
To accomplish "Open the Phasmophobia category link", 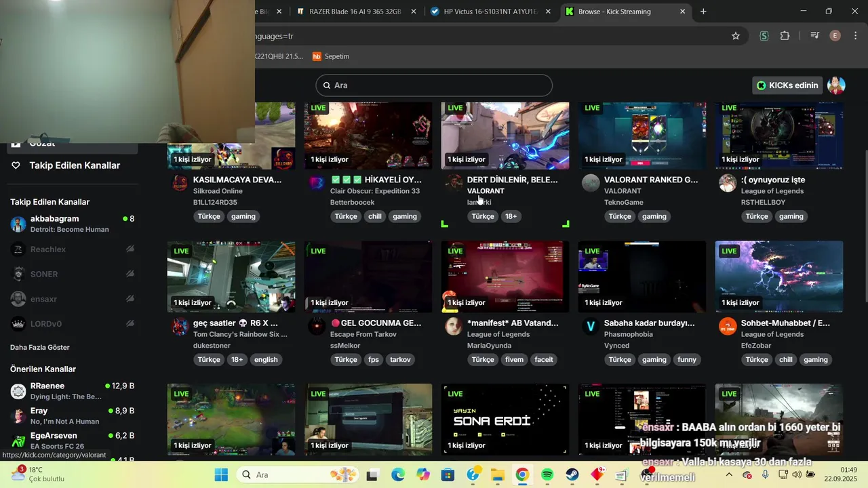I will (x=629, y=334).
